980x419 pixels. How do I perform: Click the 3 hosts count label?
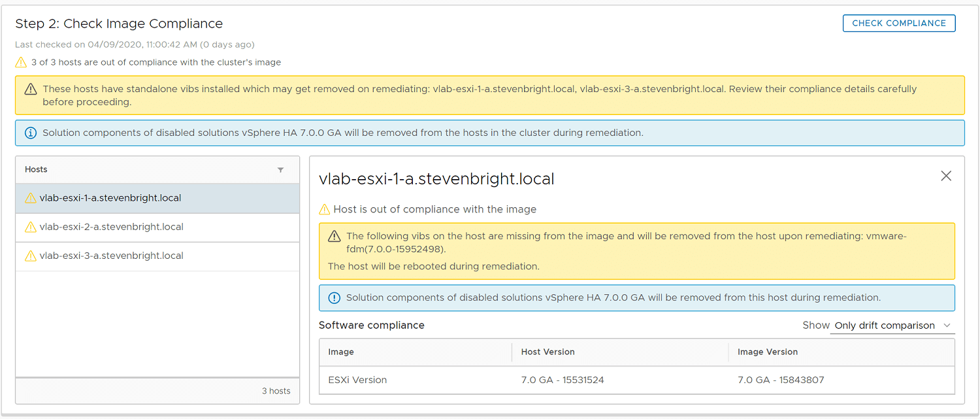[276, 390]
